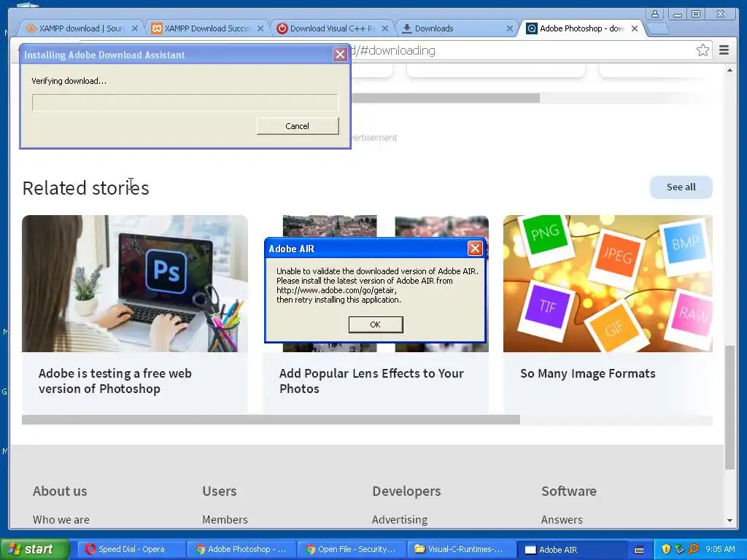Close the XAMPP download SourceForge tab
The height and width of the screenshot is (560, 747).
[135, 28]
